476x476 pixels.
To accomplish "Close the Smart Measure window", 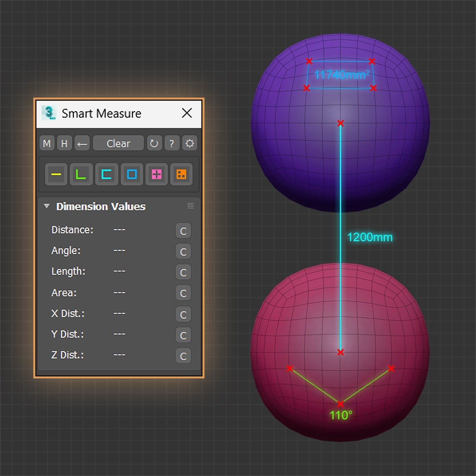I will pyautogui.click(x=187, y=113).
